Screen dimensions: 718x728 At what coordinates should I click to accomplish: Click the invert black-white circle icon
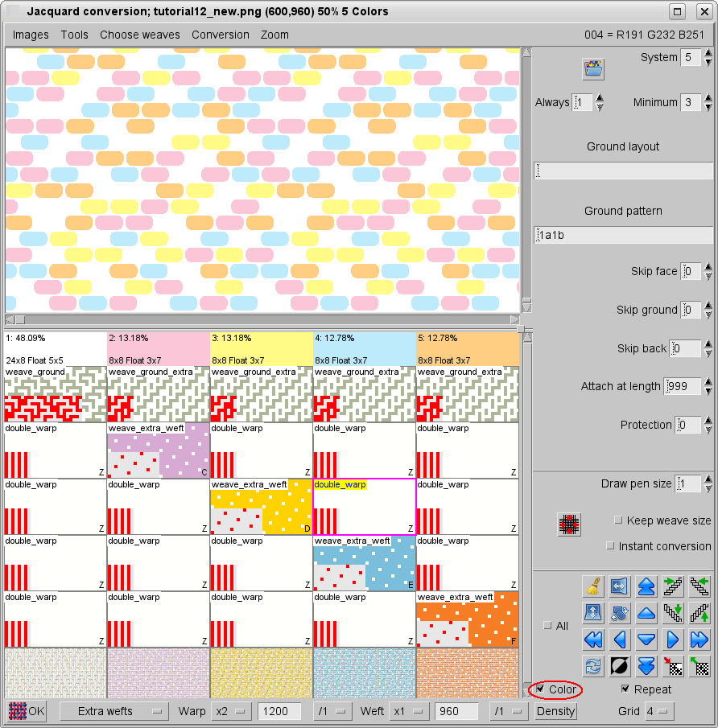click(x=619, y=665)
